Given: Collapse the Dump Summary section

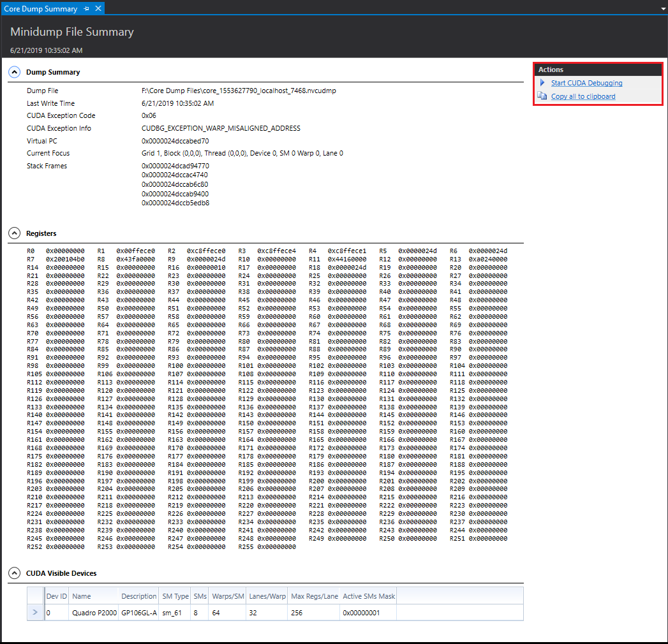Looking at the screenshot, I should [x=14, y=72].
